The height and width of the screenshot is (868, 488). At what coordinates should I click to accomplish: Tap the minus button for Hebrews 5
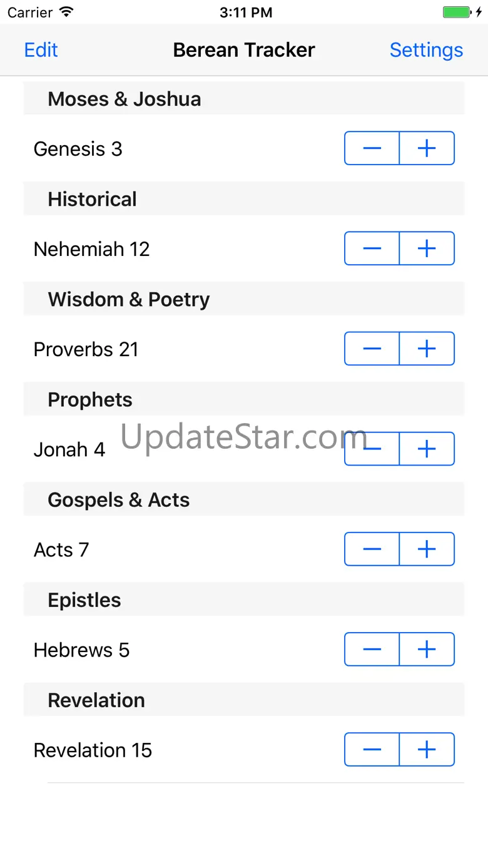pos(372,649)
